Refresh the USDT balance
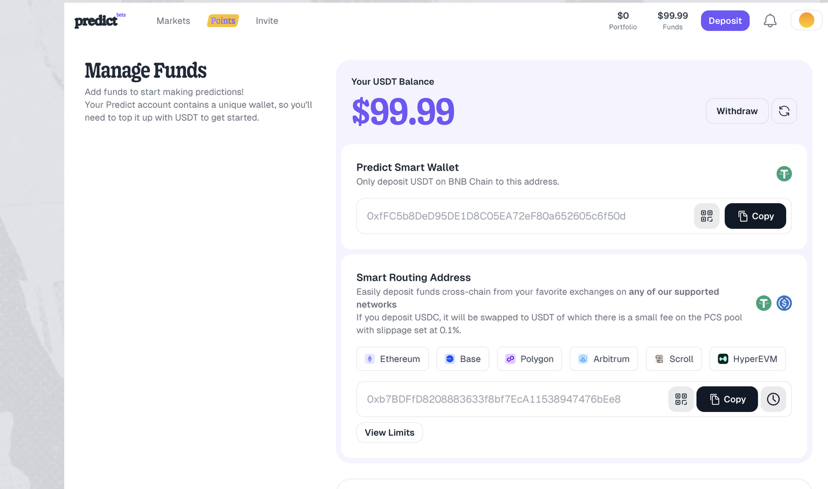The width and height of the screenshot is (828, 489). pyautogui.click(x=784, y=111)
